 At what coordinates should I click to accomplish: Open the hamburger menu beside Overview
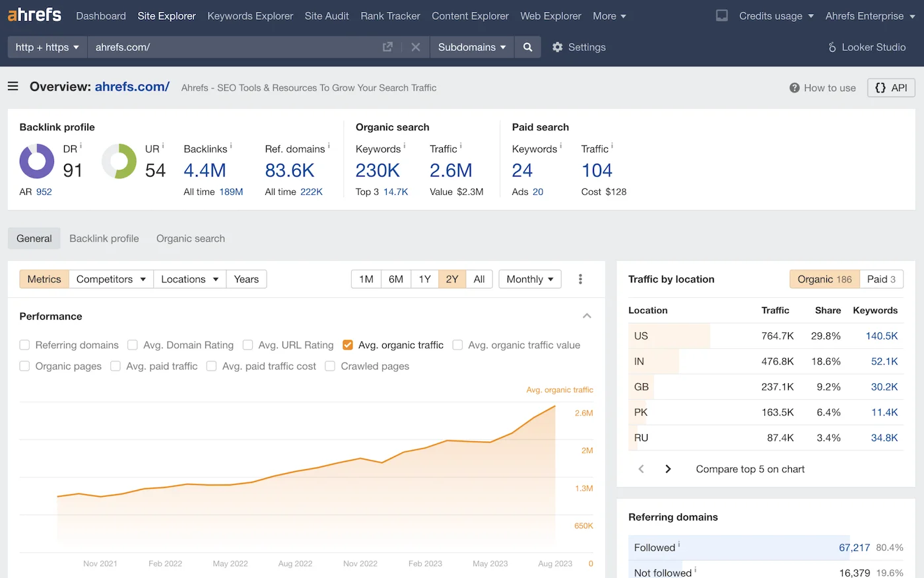click(x=13, y=87)
